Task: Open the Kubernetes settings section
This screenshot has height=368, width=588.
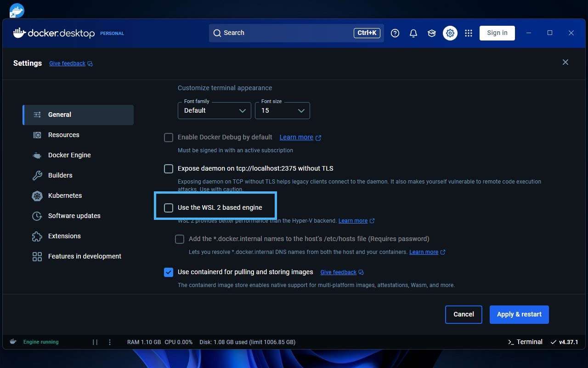Action: pyautogui.click(x=65, y=195)
